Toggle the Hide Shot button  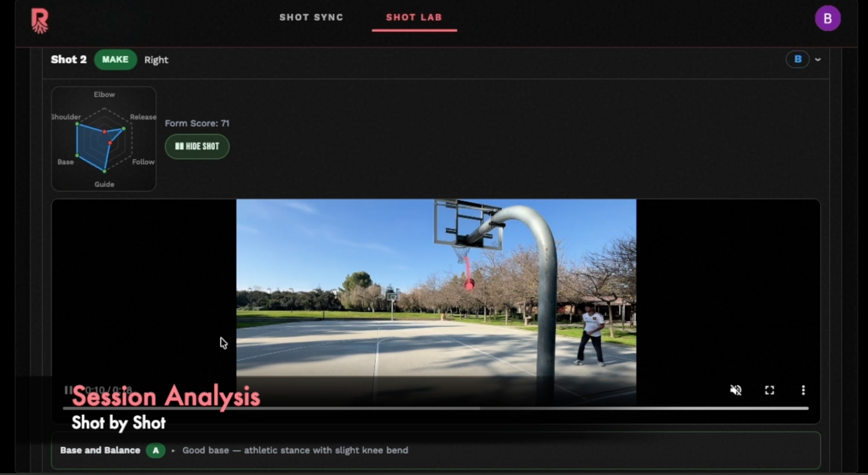pos(197,146)
